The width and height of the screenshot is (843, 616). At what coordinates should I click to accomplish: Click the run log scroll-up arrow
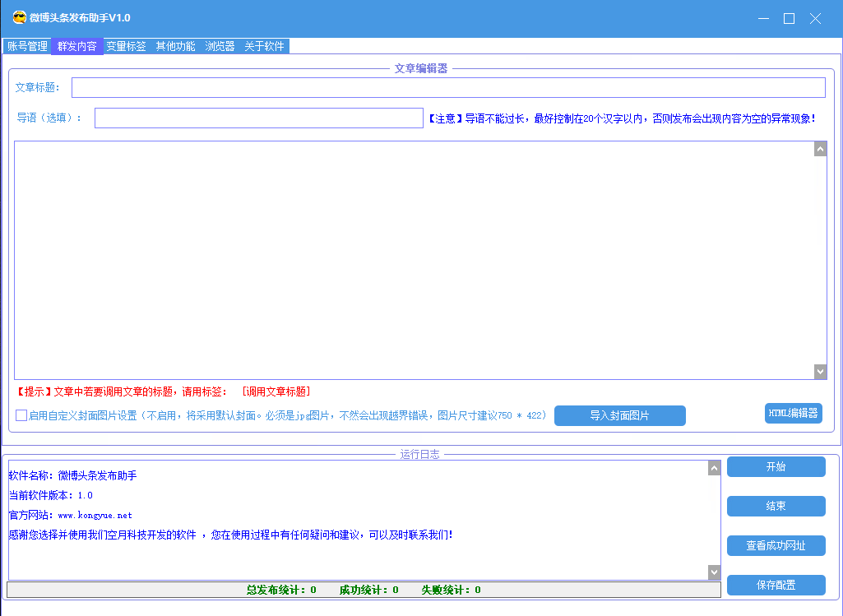point(714,468)
